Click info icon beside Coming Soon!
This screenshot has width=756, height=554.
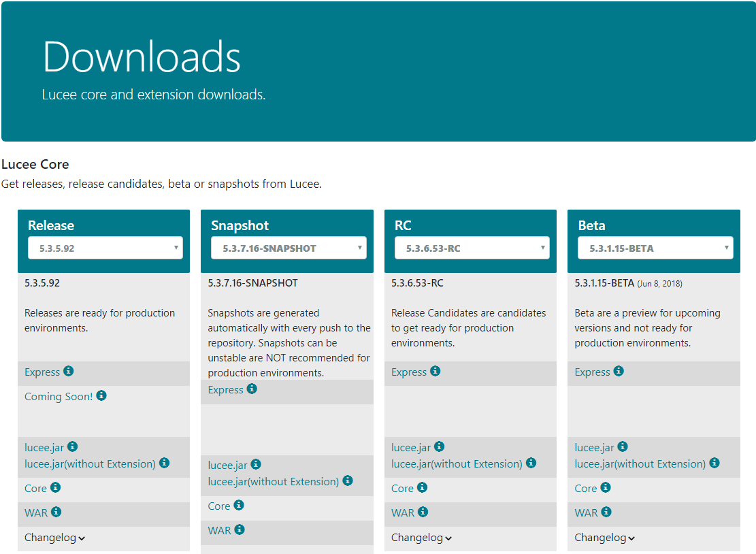(101, 395)
